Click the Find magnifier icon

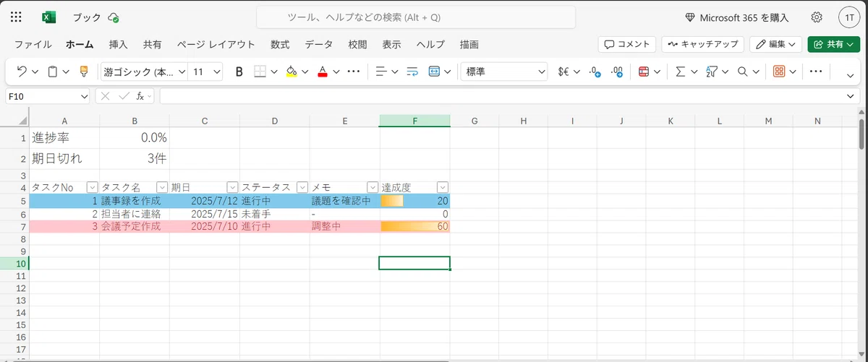[x=742, y=72]
